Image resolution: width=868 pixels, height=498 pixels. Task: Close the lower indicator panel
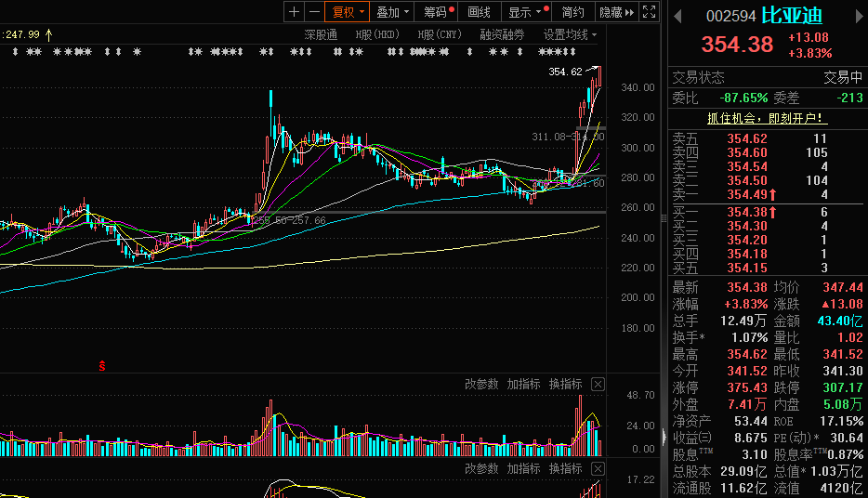(x=598, y=468)
